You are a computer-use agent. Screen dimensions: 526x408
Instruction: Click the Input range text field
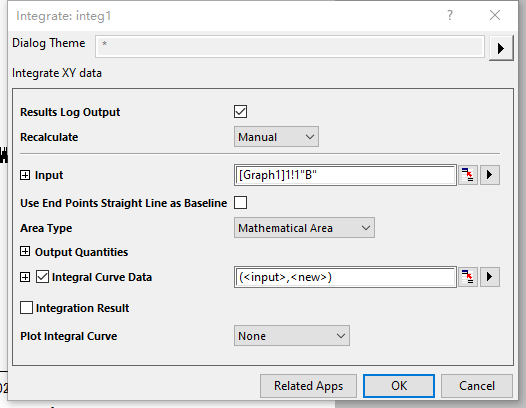(x=345, y=175)
